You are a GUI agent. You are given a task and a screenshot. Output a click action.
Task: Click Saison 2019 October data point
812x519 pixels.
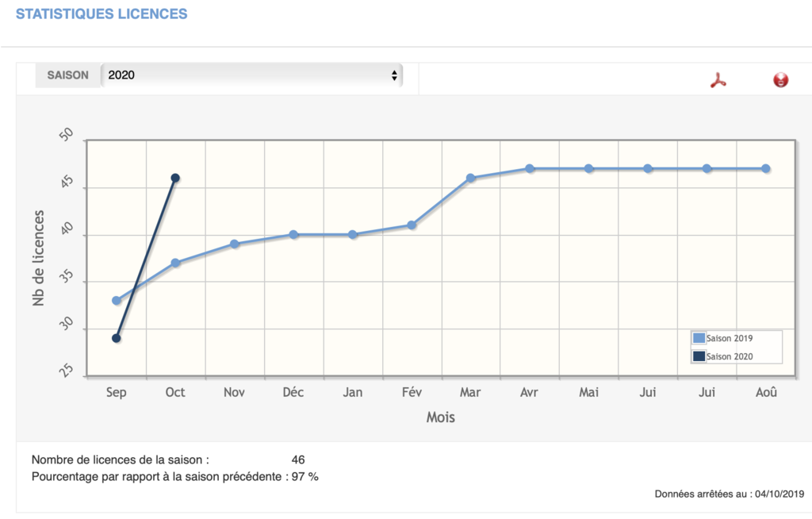point(175,263)
